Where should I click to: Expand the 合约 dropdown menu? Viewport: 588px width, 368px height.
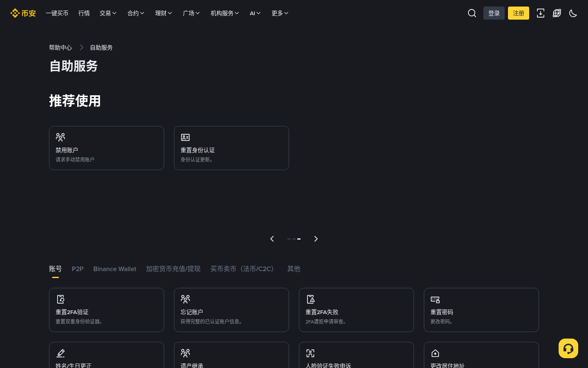click(136, 13)
